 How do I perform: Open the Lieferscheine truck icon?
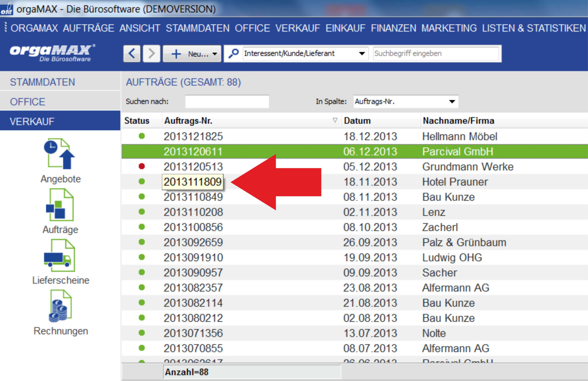(x=60, y=255)
